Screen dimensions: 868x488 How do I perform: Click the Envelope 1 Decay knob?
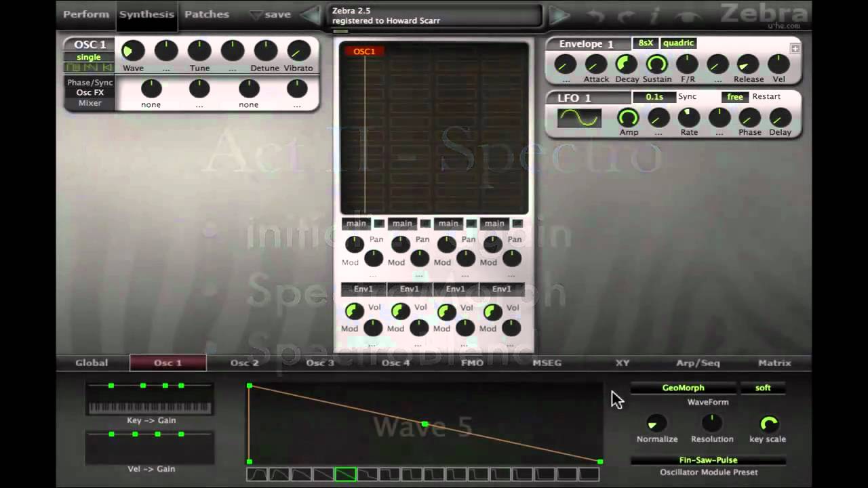(x=626, y=64)
